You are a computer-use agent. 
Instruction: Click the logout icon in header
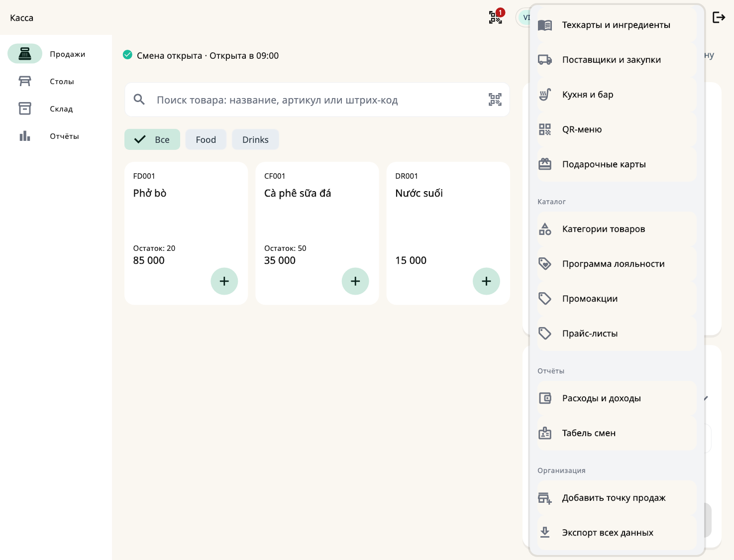coord(719,17)
